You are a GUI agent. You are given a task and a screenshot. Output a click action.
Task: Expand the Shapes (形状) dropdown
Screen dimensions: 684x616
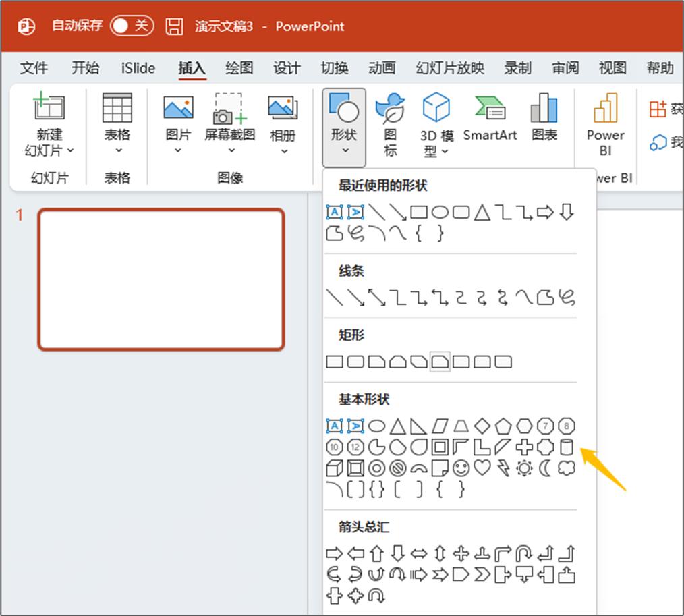tap(344, 128)
